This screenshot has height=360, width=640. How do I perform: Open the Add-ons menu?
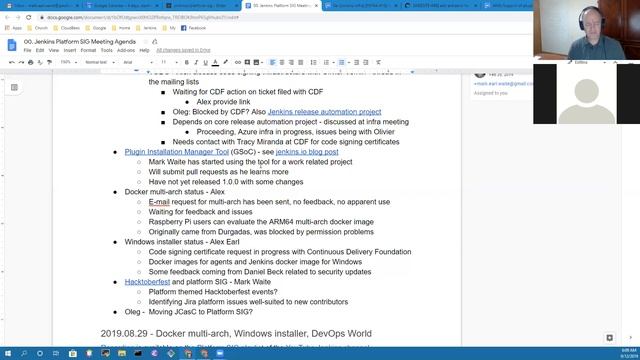[x=126, y=50]
